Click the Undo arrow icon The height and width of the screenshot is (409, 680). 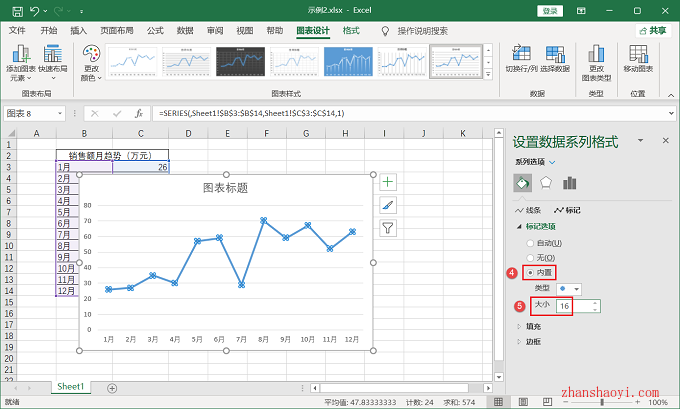(35, 11)
